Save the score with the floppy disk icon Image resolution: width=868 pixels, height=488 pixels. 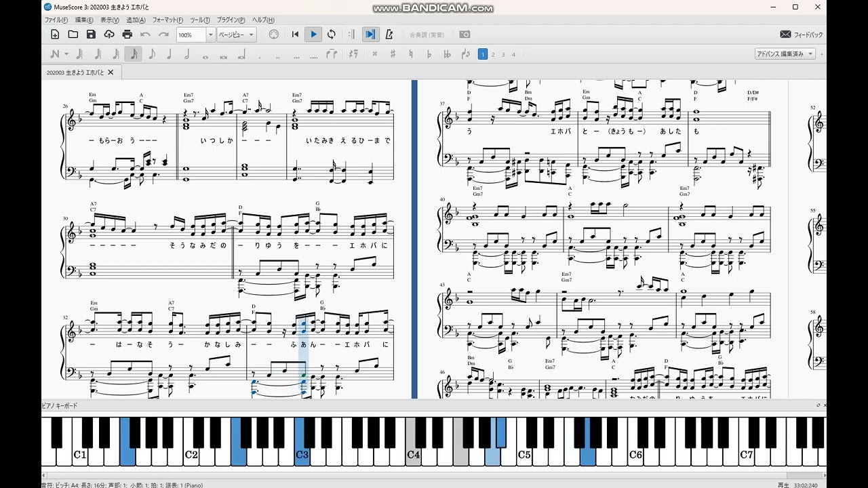(x=91, y=35)
